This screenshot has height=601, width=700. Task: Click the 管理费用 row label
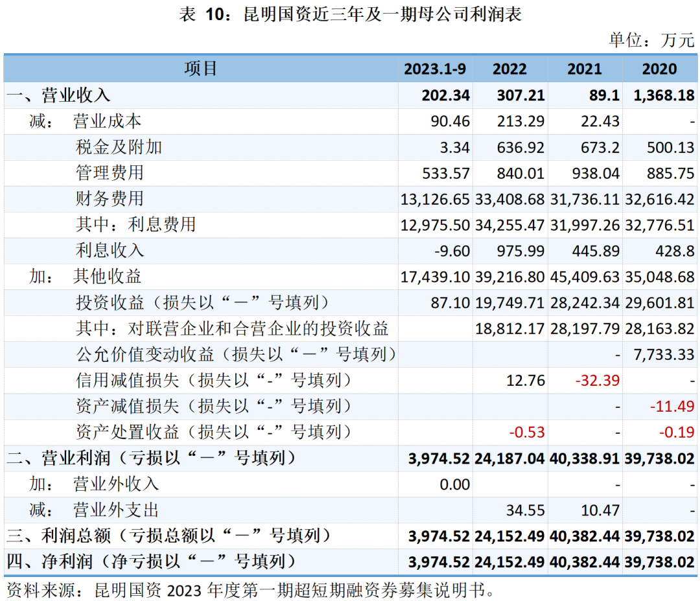point(110,173)
